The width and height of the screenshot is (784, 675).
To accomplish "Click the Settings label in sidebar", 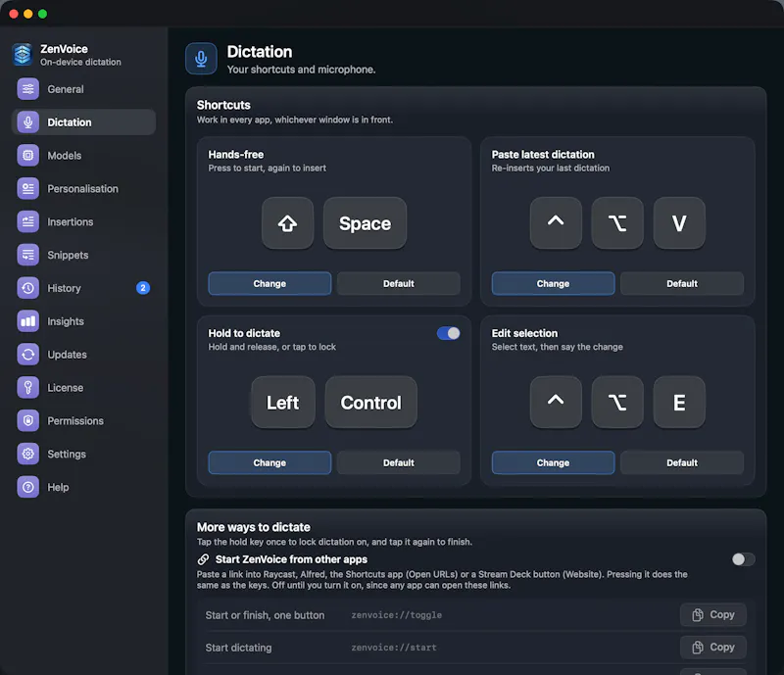I will [x=67, y=454].
